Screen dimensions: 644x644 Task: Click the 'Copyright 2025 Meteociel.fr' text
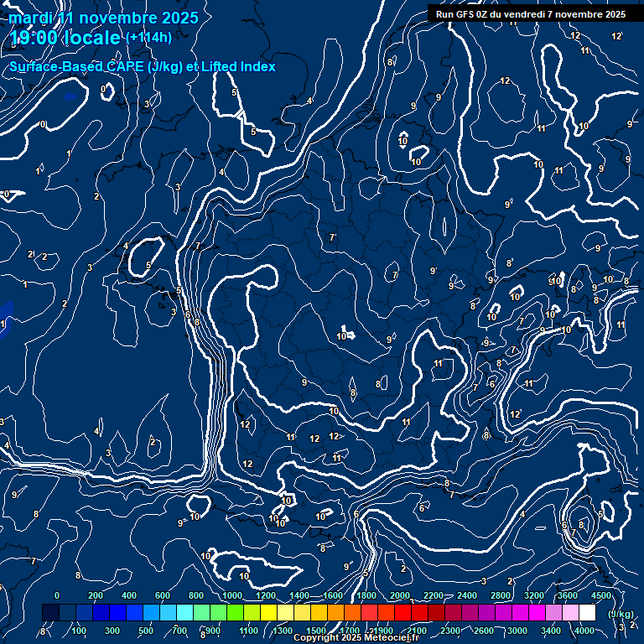point(356,637)
